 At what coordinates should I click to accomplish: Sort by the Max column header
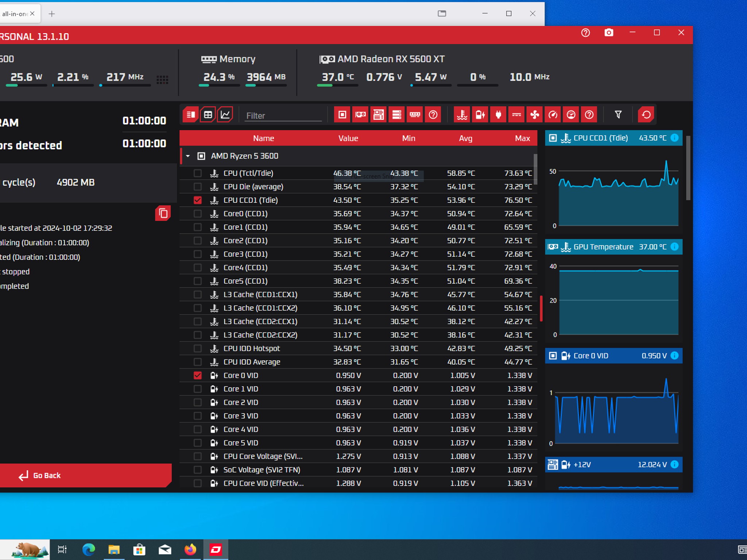[x=522, y=138]
